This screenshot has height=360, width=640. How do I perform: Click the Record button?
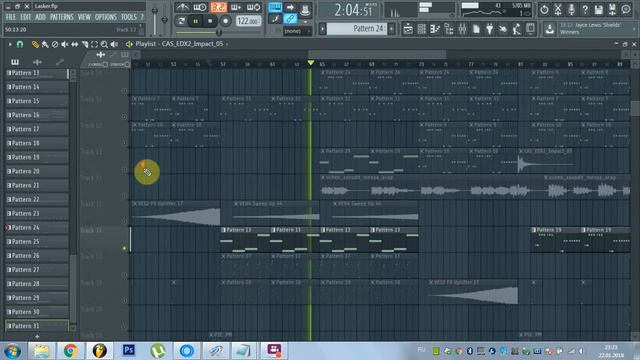225,21
